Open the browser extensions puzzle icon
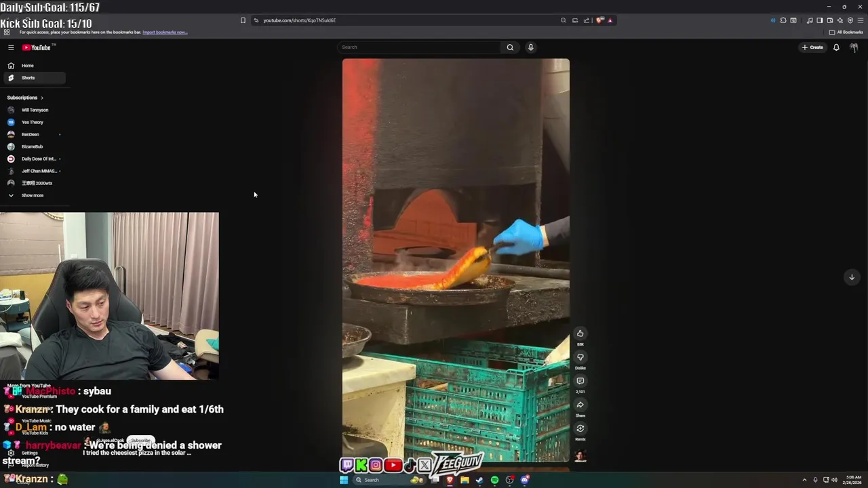The width and height of the screenshot is (868, 488). coord(783,20)
